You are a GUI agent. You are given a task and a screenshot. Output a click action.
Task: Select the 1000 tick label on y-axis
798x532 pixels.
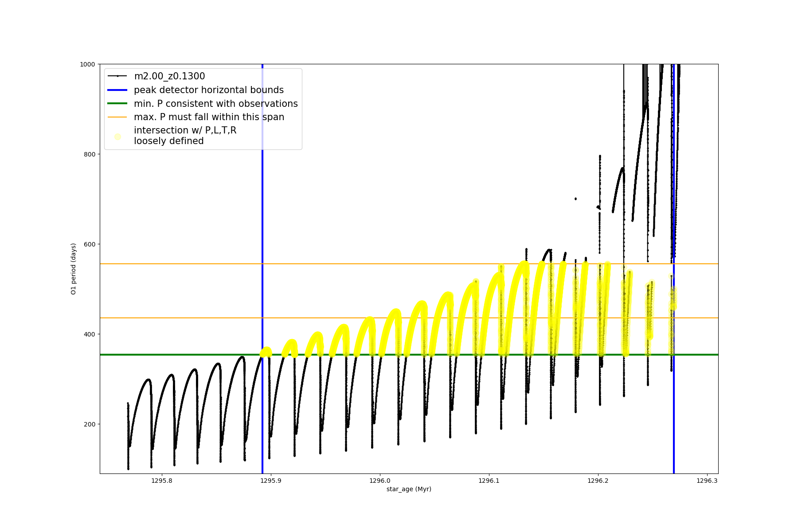pos(87,64)
